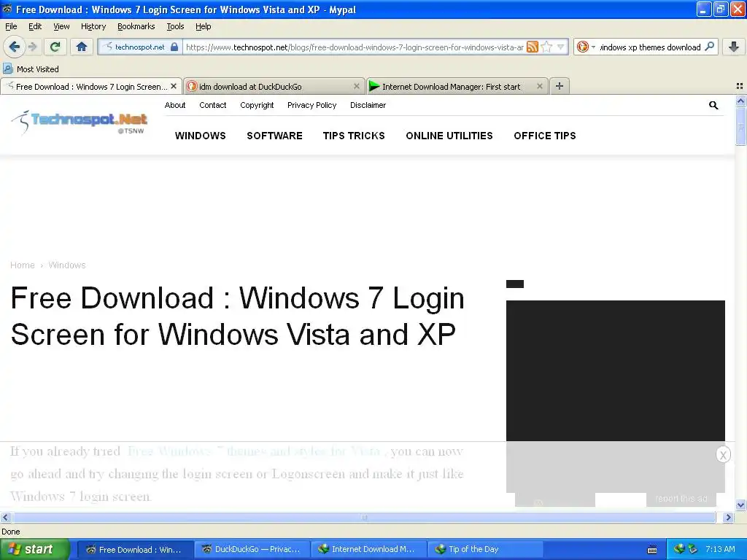747x560 pixels.
Task: Close the Free Download Windows 7 Login tab
Action: click(174, 86)
